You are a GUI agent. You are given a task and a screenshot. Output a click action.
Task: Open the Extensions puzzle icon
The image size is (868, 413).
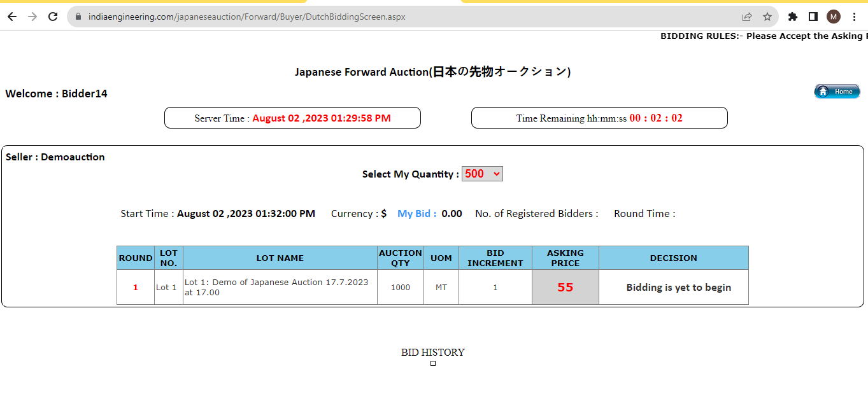click(793, 17)
